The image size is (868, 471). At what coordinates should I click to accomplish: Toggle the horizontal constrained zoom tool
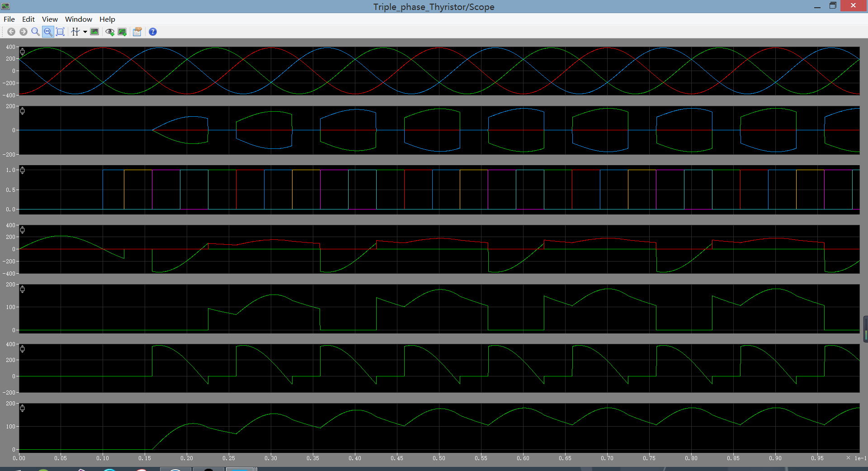pos(48,32)
